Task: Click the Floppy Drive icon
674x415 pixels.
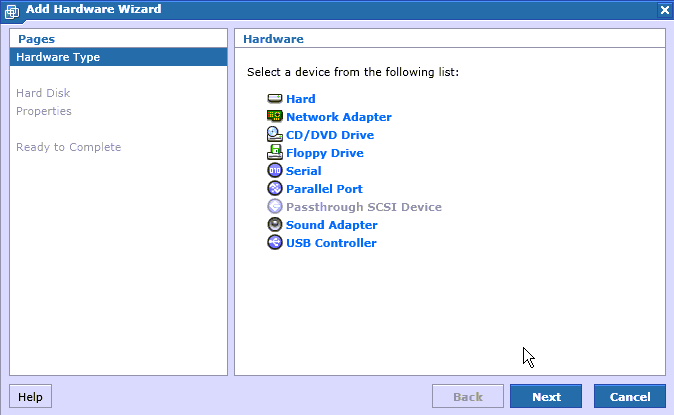Action: [x=275, y=153]
